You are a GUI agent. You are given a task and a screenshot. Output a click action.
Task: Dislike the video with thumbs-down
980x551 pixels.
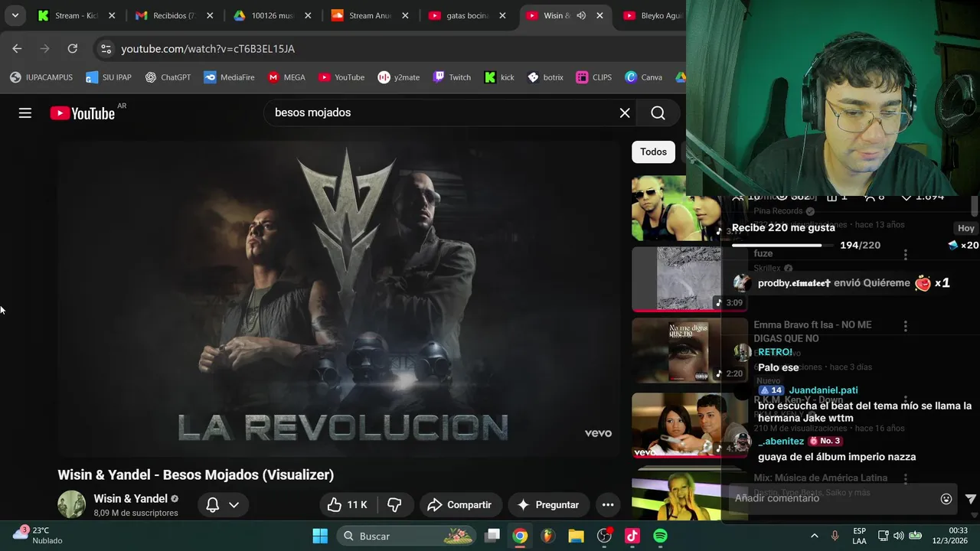coord(394,505)
